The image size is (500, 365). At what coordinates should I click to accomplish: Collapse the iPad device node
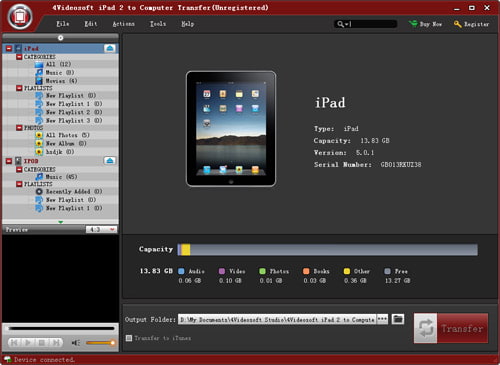point(9,48)
